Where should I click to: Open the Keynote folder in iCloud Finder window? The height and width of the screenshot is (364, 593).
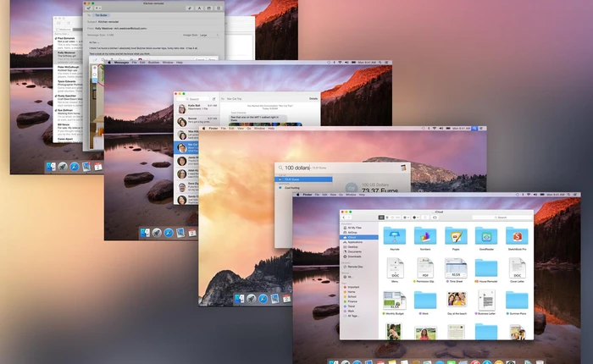395,236
